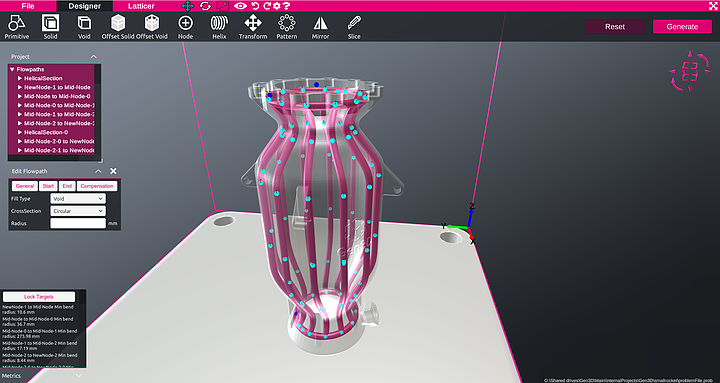
Task: Select Mid-Node-1 to Mid-Node-2 tree row
Action: click(x=51, y=114)
